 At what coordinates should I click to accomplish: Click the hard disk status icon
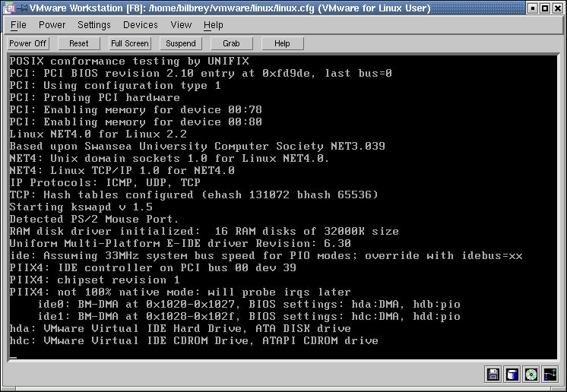[512, 374]
